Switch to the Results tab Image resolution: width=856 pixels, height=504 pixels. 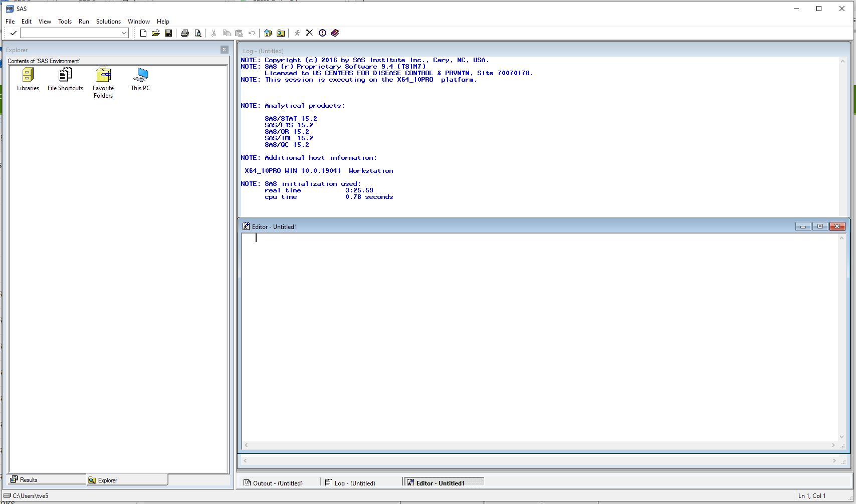coord(47,480)
